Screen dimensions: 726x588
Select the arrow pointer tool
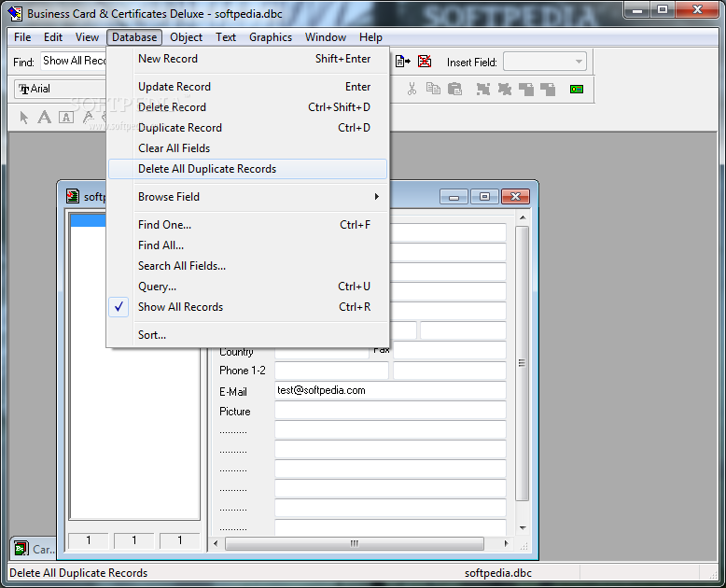pyautogui.click(x=24, y=118)
